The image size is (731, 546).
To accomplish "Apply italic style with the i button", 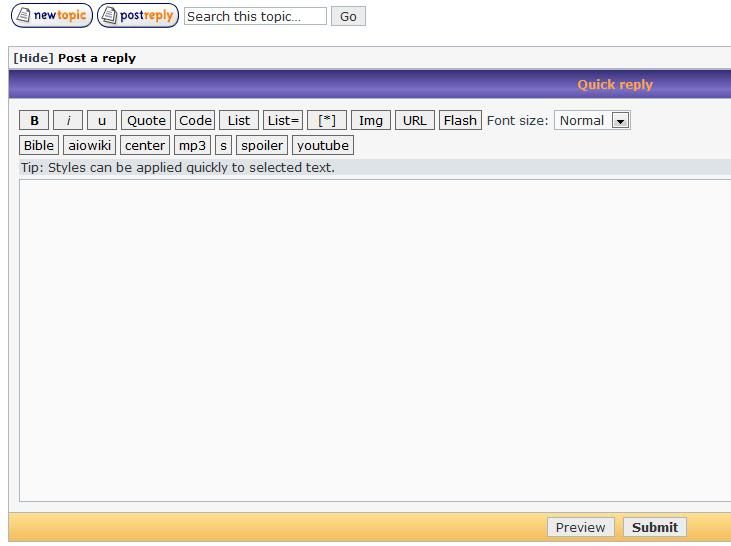I will (68, 120).
